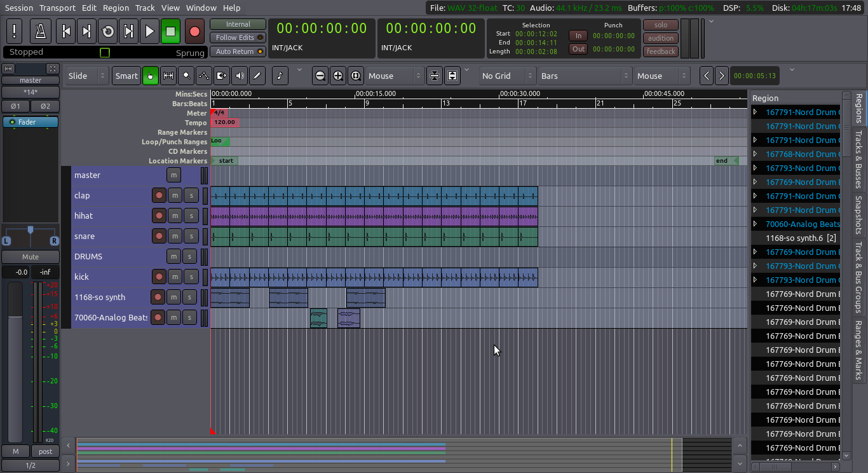Screen dimensions: 868x473
Task: Click the audition alert button
Action: (x=661, y=38)
